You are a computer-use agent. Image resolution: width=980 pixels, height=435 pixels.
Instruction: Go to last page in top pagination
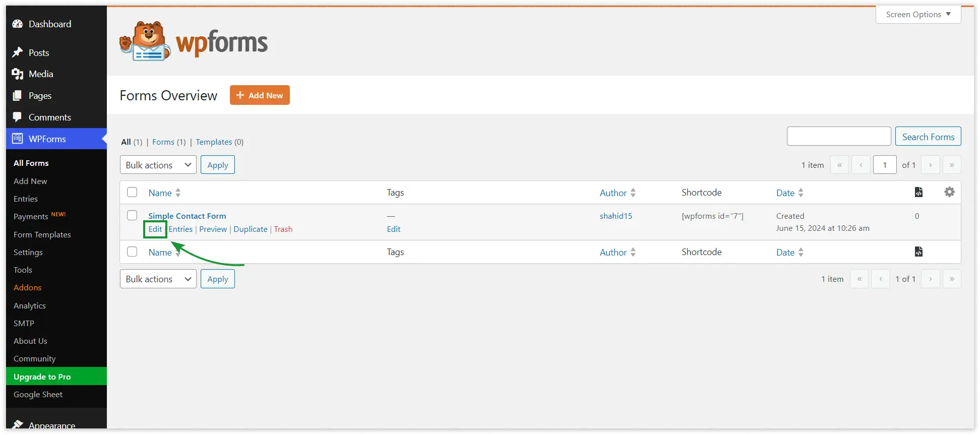pyautogui.click(x=952, y=165)
